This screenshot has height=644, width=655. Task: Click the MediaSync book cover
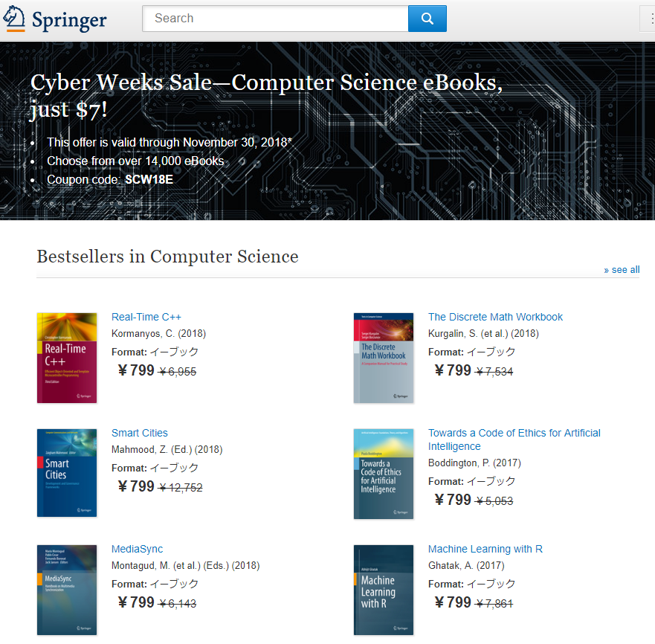coord(67,590)
